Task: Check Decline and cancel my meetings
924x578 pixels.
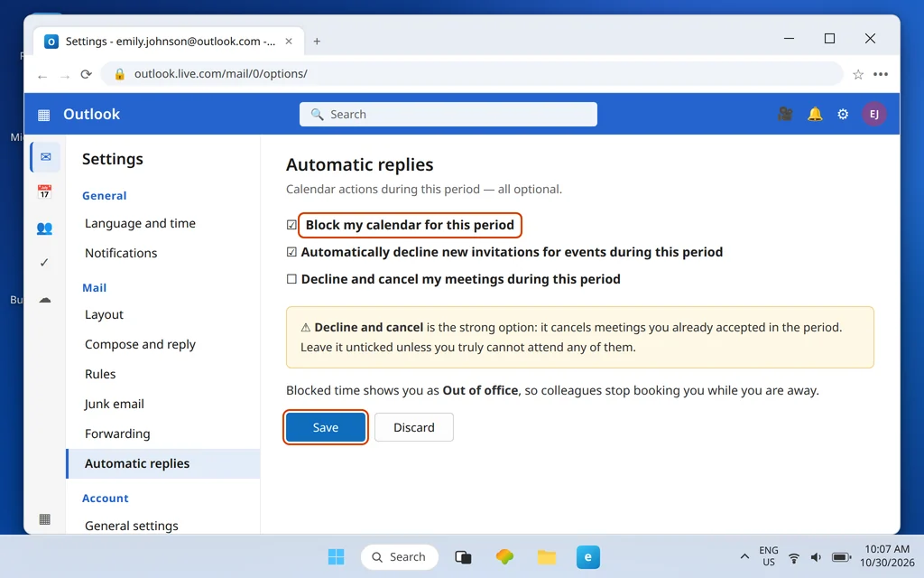Action: pos(291,279)
